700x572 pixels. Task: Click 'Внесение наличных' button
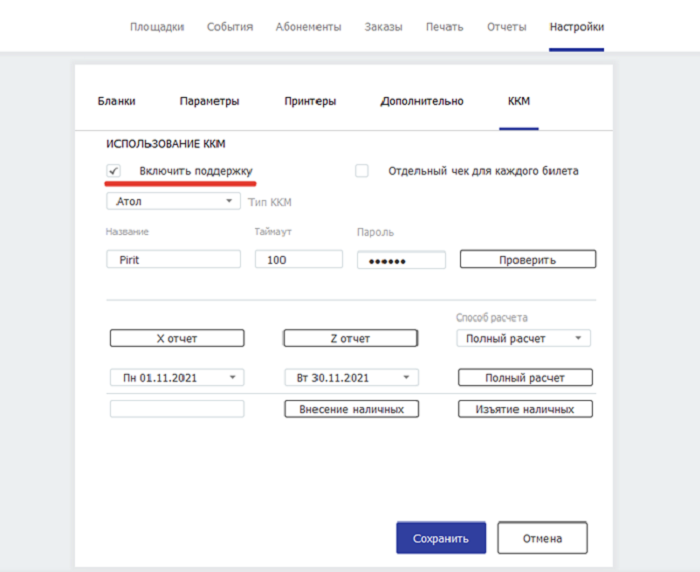[350, 409]
